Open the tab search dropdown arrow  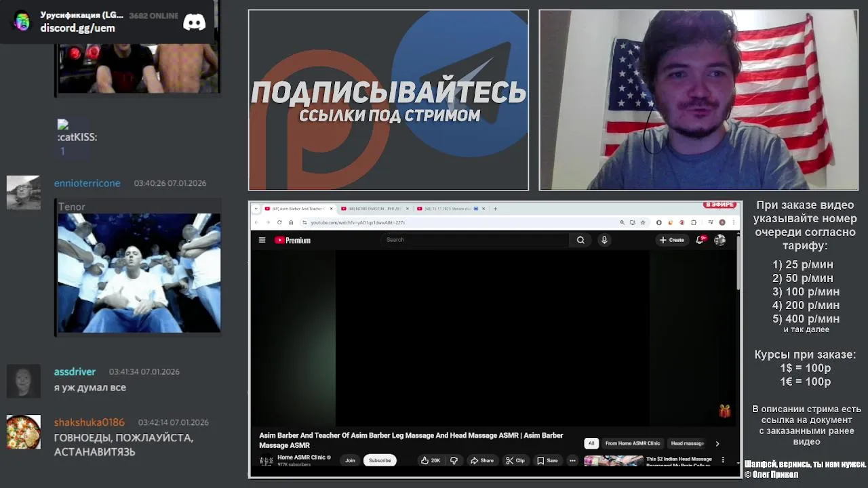(256, 209)
